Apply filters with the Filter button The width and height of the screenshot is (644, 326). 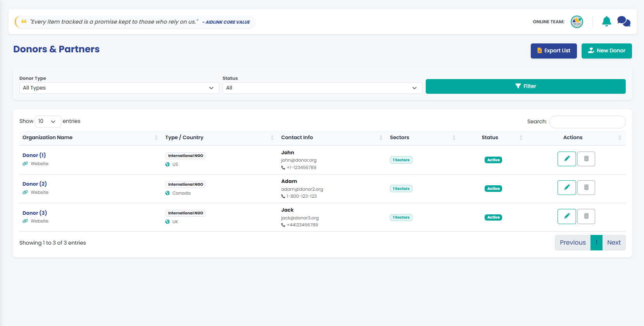(525, 86)
